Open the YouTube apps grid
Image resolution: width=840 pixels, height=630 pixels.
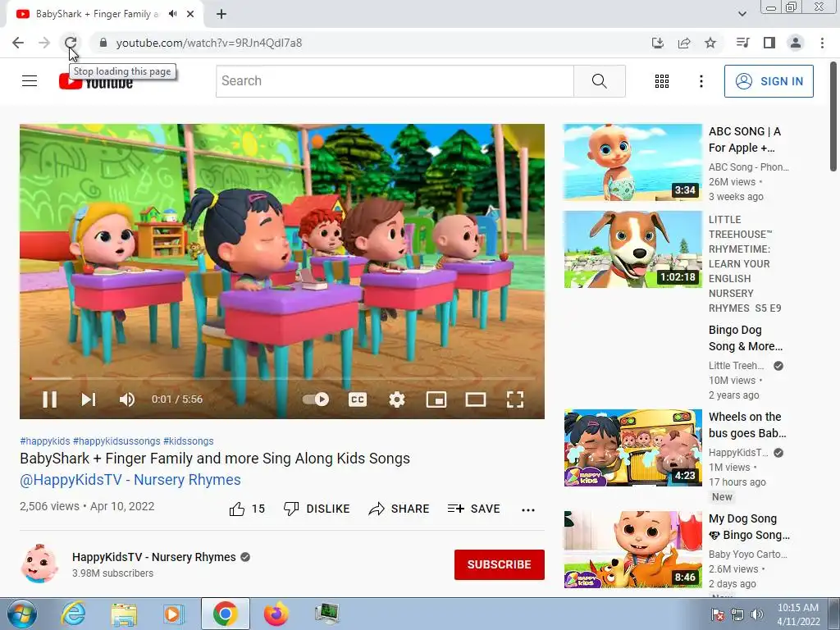pos(662,81)
